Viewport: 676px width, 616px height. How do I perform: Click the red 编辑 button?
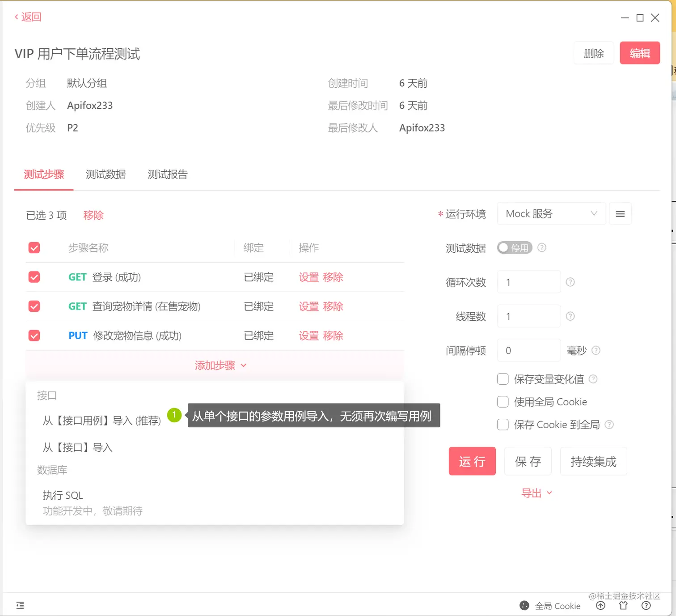(x=640, y=53)
